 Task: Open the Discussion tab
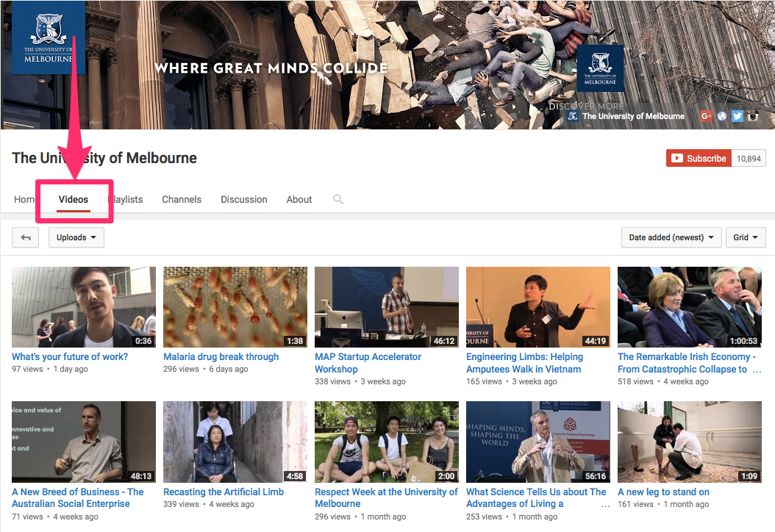click(x=244, y=199)
